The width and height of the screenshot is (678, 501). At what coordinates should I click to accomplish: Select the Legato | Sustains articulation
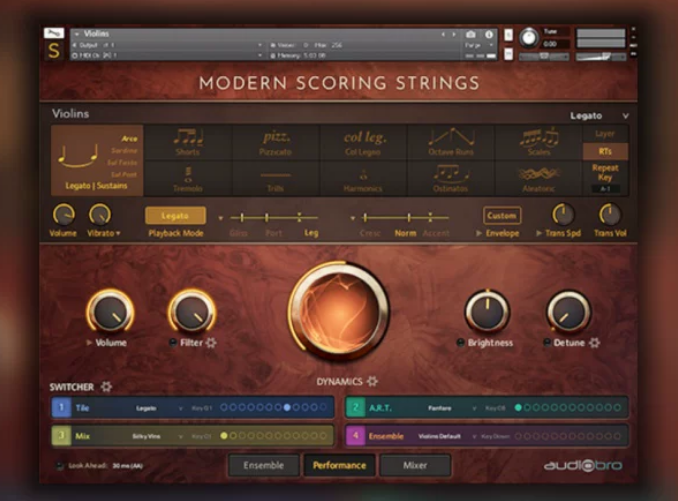[96, 160]
